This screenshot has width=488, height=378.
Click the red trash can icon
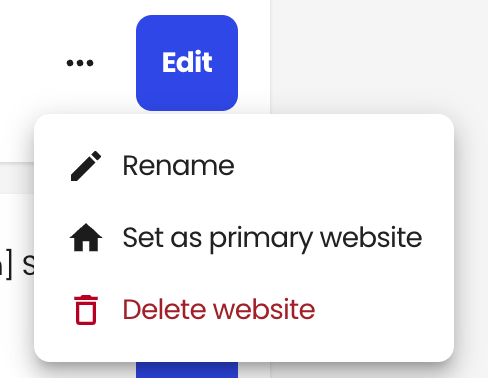(x=86, y=310)
